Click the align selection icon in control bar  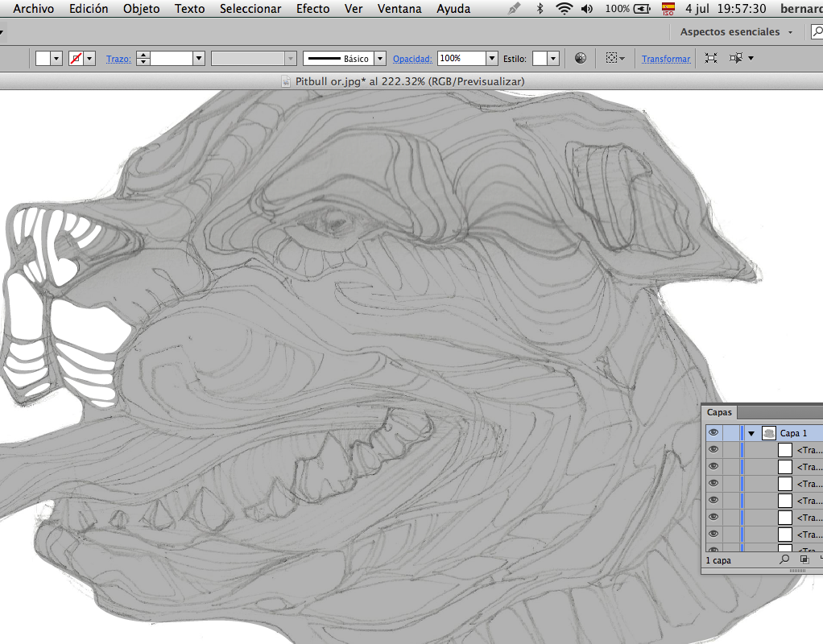(612, 59)
